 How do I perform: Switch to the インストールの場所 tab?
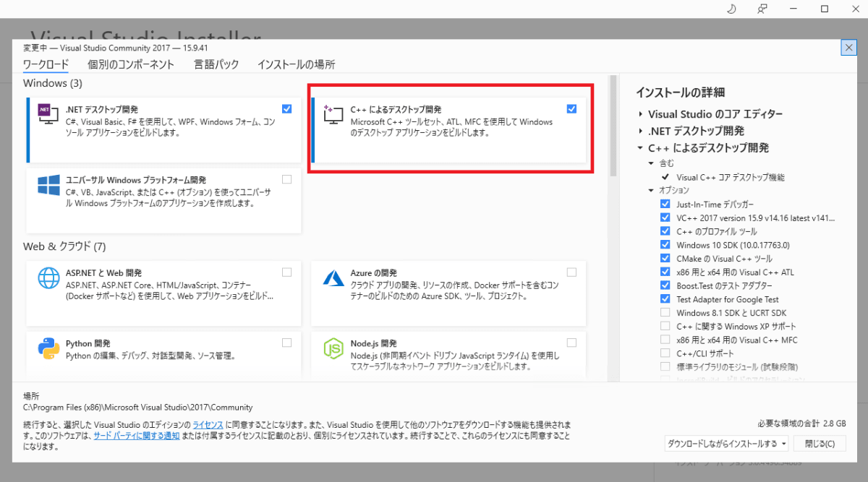coord(297,64)
